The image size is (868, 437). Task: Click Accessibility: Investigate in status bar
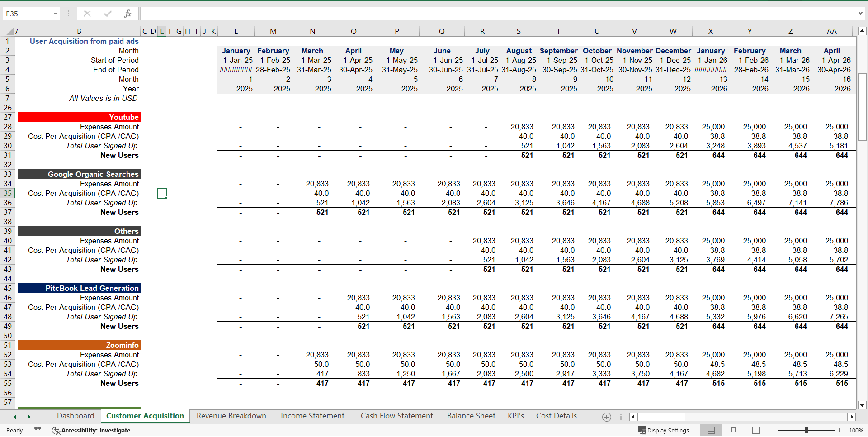pos(91,430)
